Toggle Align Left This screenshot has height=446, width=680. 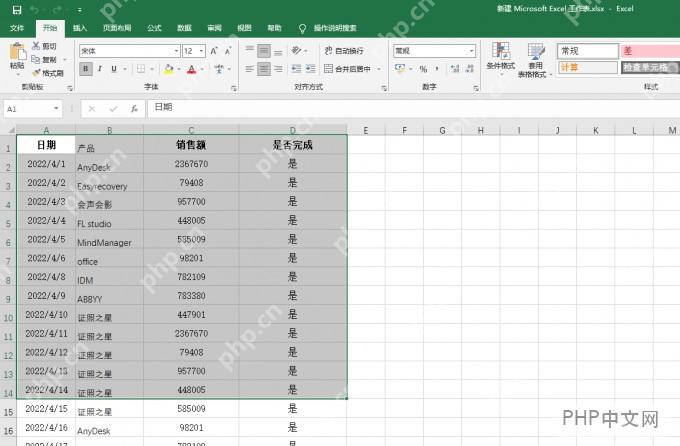[249, 69]
